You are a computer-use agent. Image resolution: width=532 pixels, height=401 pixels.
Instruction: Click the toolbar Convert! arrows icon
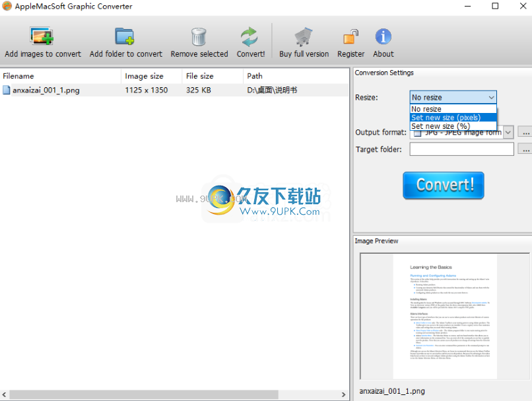point(249,37)
